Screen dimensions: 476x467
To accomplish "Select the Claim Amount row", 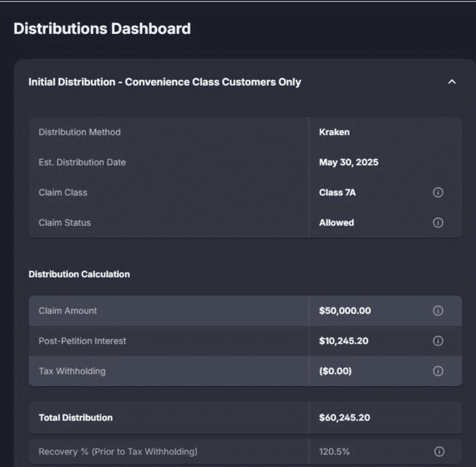I will (167, 311).
